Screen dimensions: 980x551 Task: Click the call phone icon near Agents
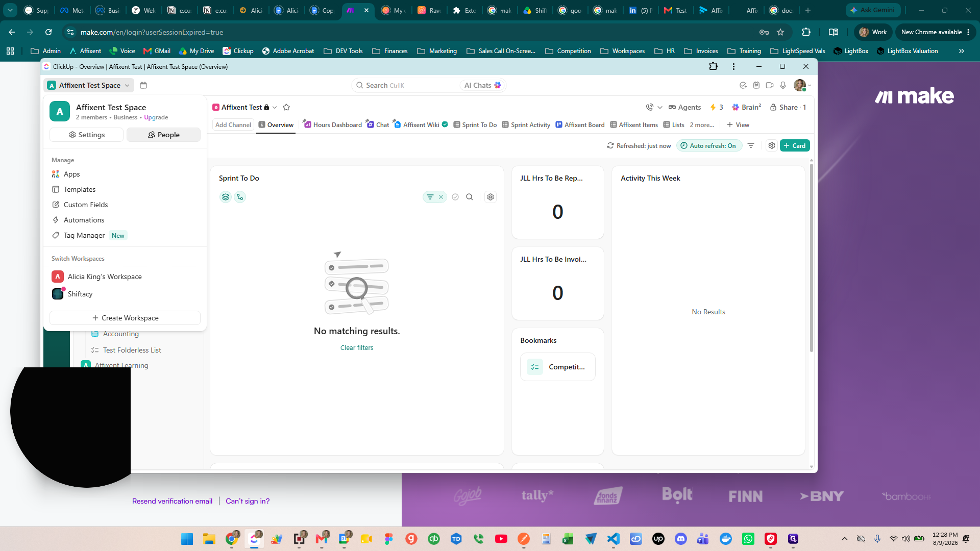click(649, 107)
